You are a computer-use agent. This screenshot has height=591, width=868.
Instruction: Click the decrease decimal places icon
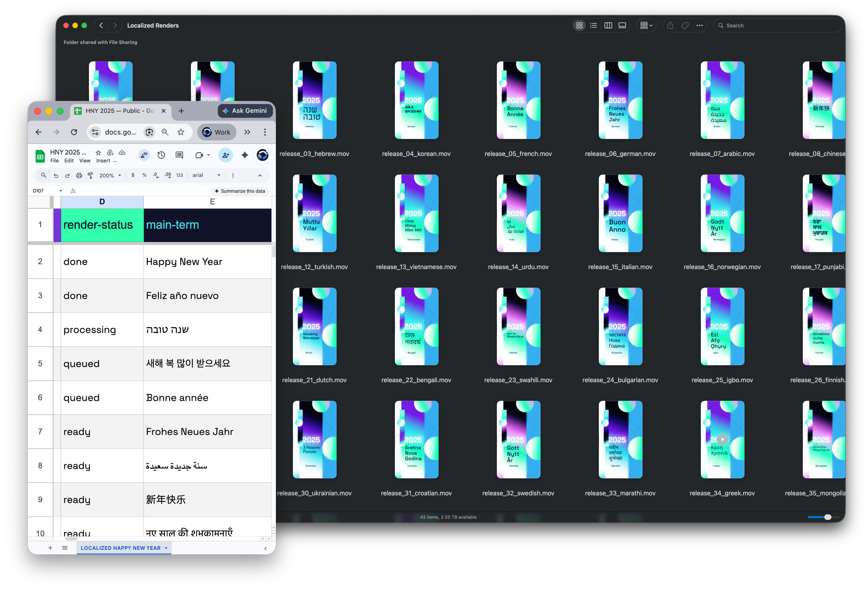156,175
